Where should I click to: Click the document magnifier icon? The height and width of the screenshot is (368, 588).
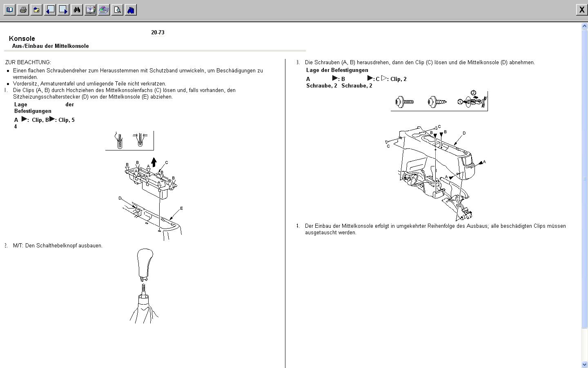point(117,10)
